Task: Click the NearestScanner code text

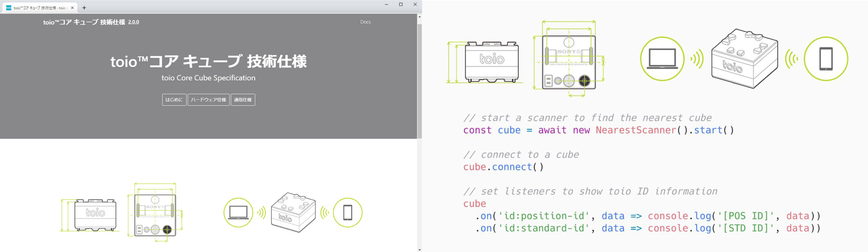Action: point(636,130)
